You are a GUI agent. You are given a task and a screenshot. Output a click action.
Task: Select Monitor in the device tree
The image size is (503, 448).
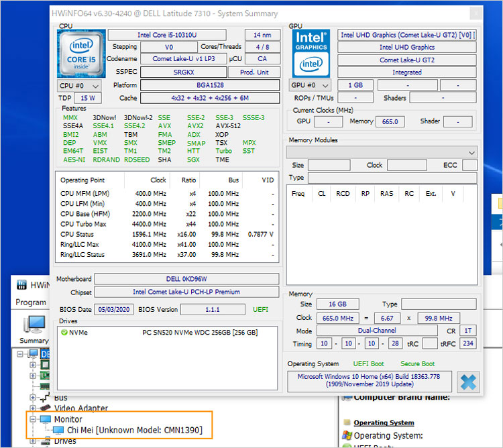tap(68, 419)
